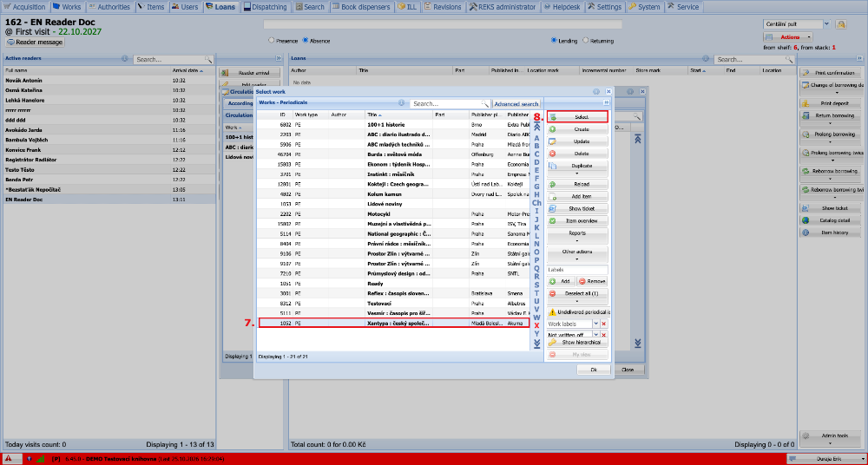The image size is (868, 465).
Task: Click the Print confirmation pen icon
Action: (x=806, y=73)
